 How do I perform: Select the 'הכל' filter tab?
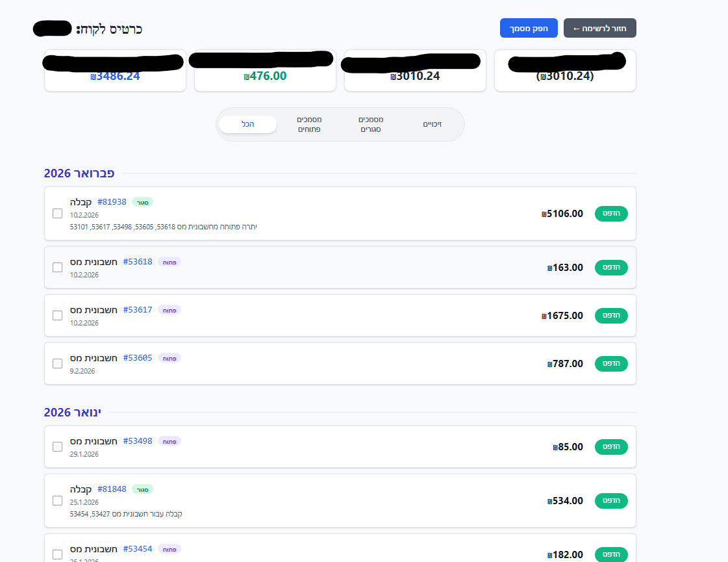pos(247,124)
